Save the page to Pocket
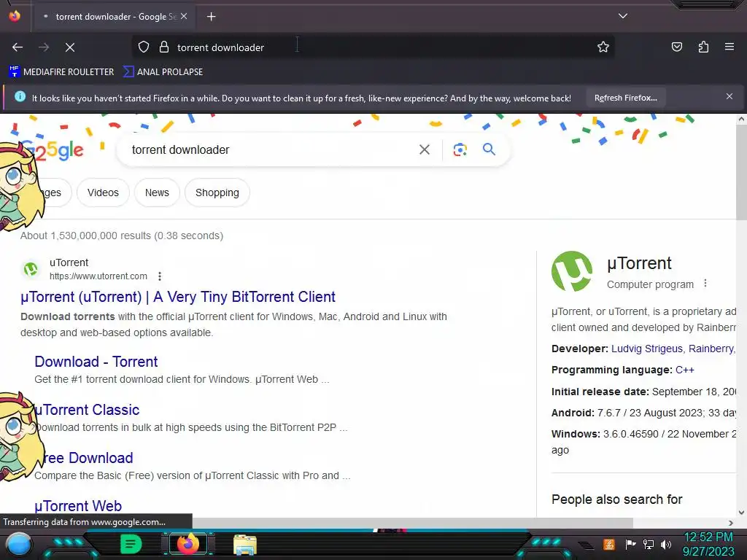Viewport: 747px width, 560px height. [677, 47]
